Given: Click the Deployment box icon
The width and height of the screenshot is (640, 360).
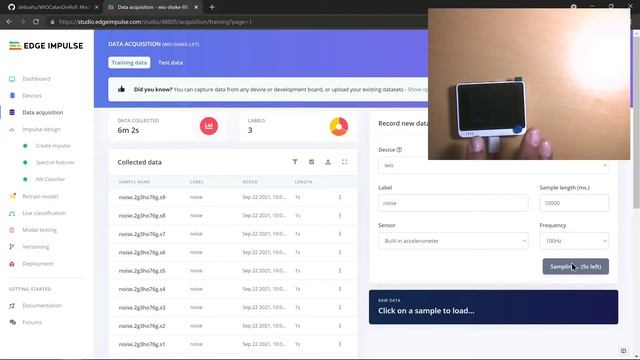Looking at the screenshot, I should click(12, 264).
